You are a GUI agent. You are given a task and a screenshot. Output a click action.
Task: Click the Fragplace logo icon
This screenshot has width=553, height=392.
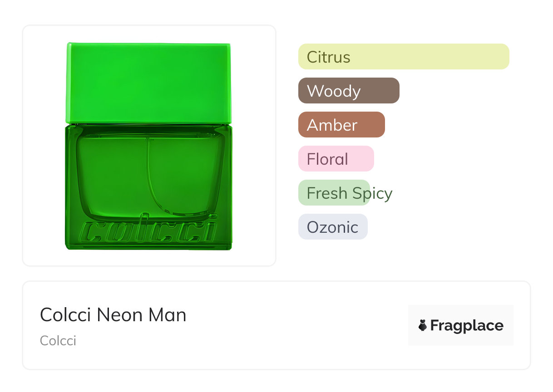(423, 325)
